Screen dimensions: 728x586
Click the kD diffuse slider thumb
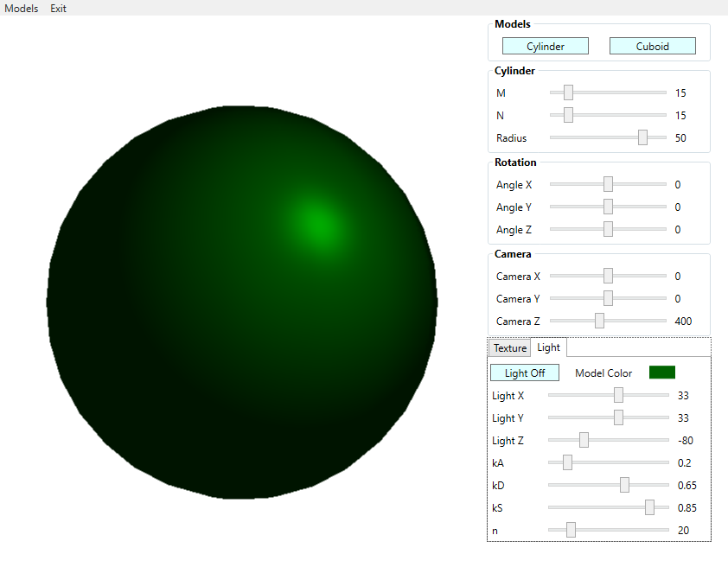coord(624,485)
